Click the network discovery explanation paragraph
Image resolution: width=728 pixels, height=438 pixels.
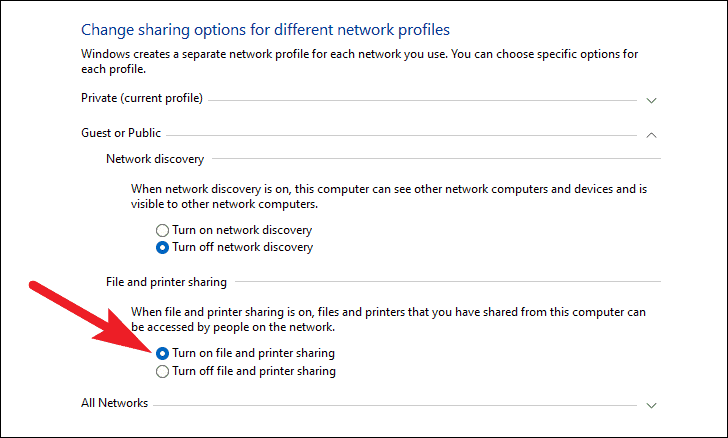click(390, 195)
